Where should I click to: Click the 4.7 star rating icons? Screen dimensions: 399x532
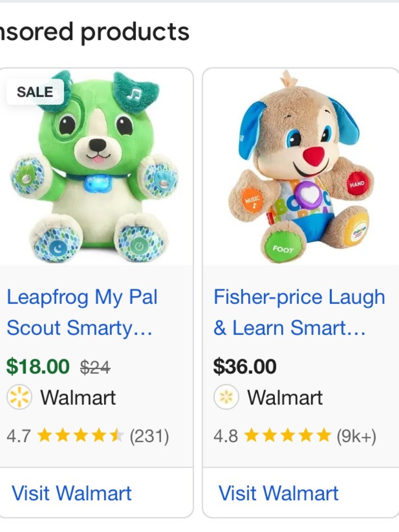pos(80,436)
